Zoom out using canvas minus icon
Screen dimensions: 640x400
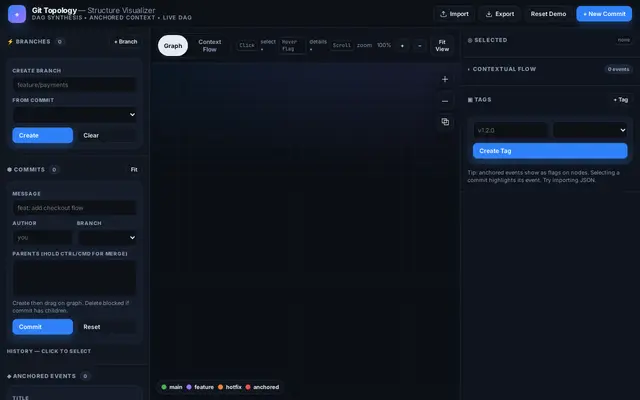click(445, 101)
